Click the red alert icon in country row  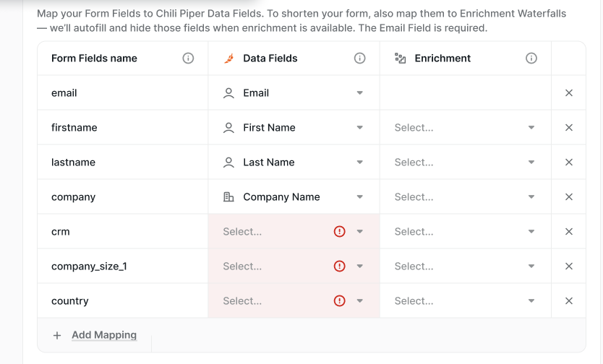tap(339, 300)
